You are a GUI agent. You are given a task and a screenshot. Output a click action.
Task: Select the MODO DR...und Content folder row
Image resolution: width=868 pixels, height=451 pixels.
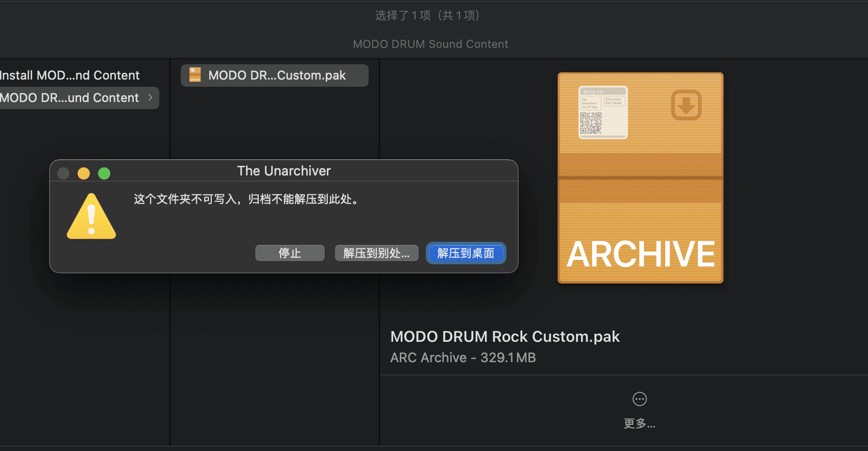click(79, 97)
